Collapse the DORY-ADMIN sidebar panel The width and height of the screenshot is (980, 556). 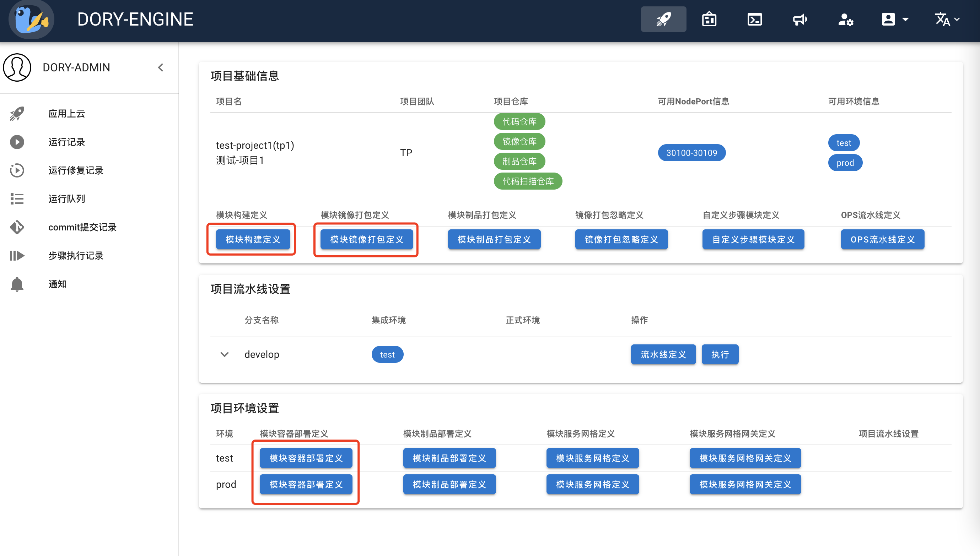(161, 67)
